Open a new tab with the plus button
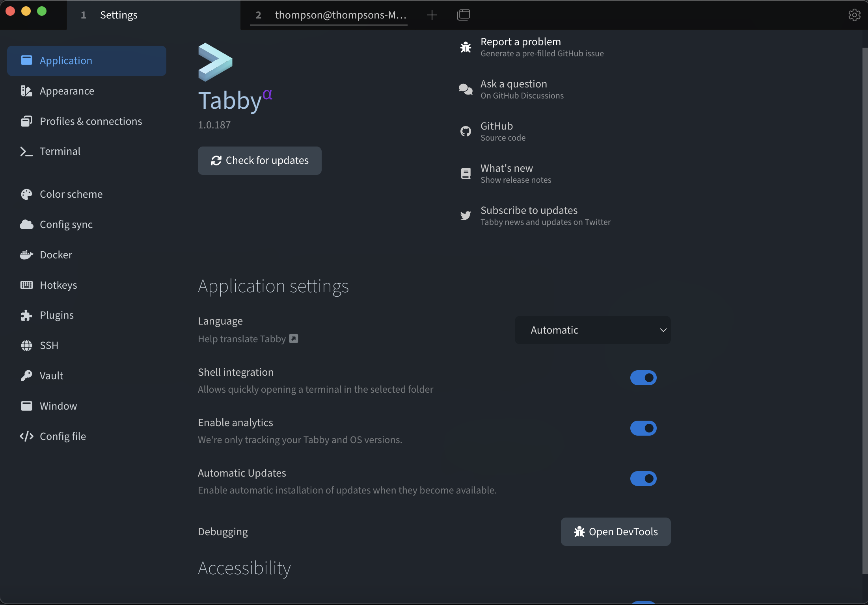 tap(432, 15)
